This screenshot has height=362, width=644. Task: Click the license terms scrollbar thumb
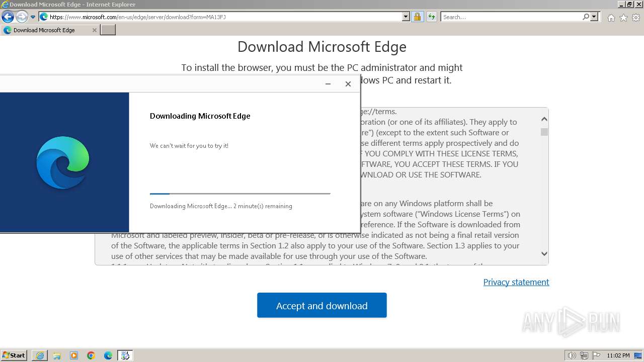544,132
